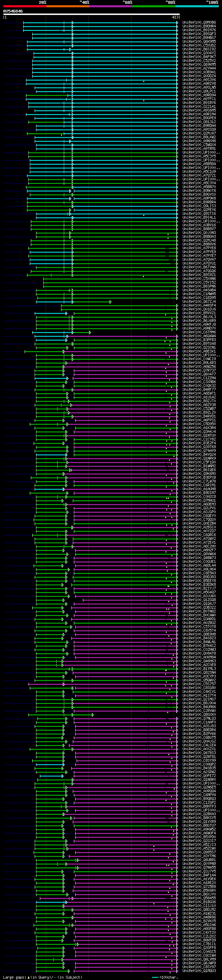Image resolution: width=222 pixels, height=980 pixels.
Task: Select hit label UniRef100_C6TMM6
Action: (x=199, y=332)
